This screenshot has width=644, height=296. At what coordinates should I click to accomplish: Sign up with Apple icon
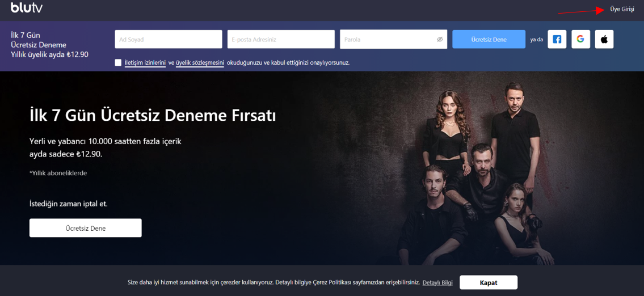[604, 39]
